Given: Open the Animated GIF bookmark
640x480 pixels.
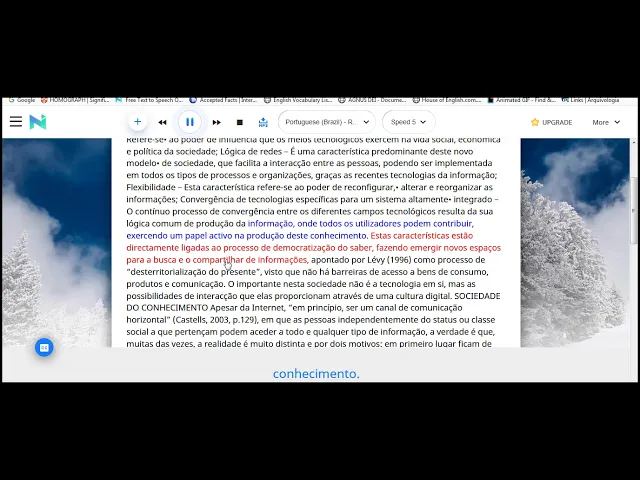Looking at the screenshot, I should [522, 100].
